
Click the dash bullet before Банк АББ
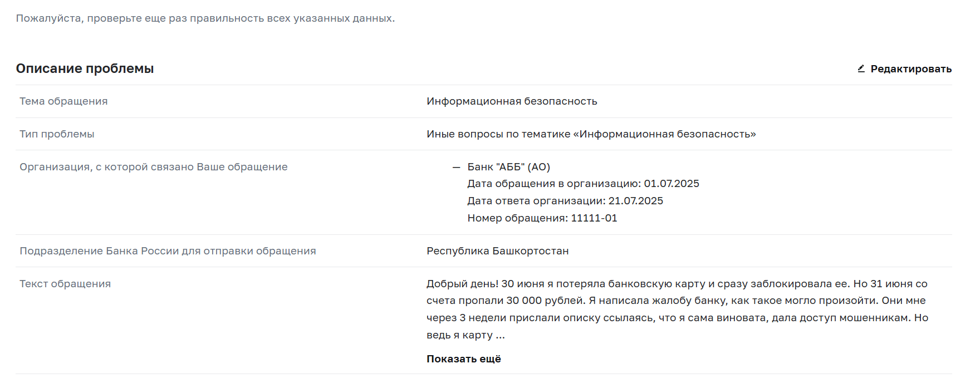click(457, 167)
